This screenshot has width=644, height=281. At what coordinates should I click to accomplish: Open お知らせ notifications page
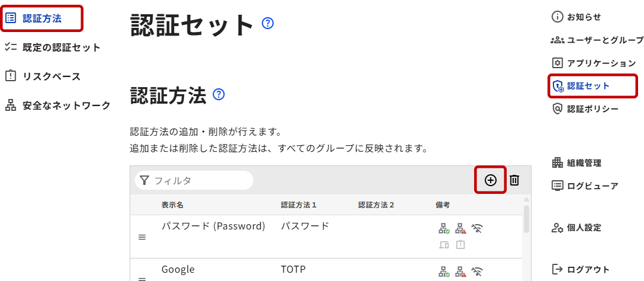(x=584, y=17)
